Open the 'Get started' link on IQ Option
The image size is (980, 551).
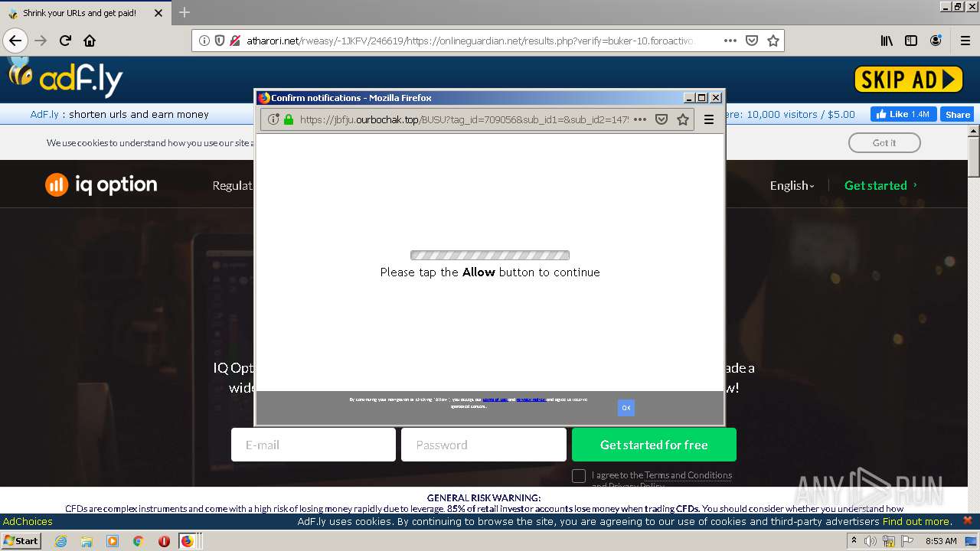point(880,185)
